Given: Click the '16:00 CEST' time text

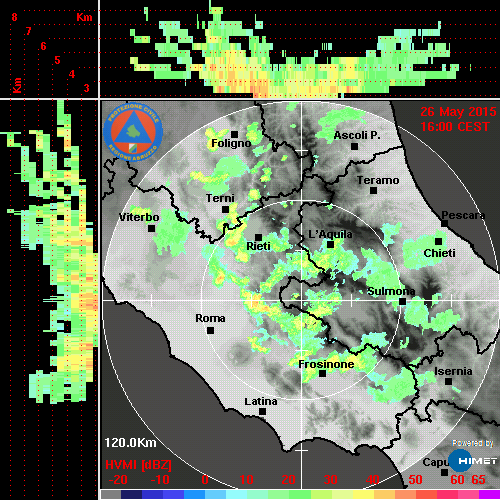Looking at the screenshot, I should [x=455, y=127].
